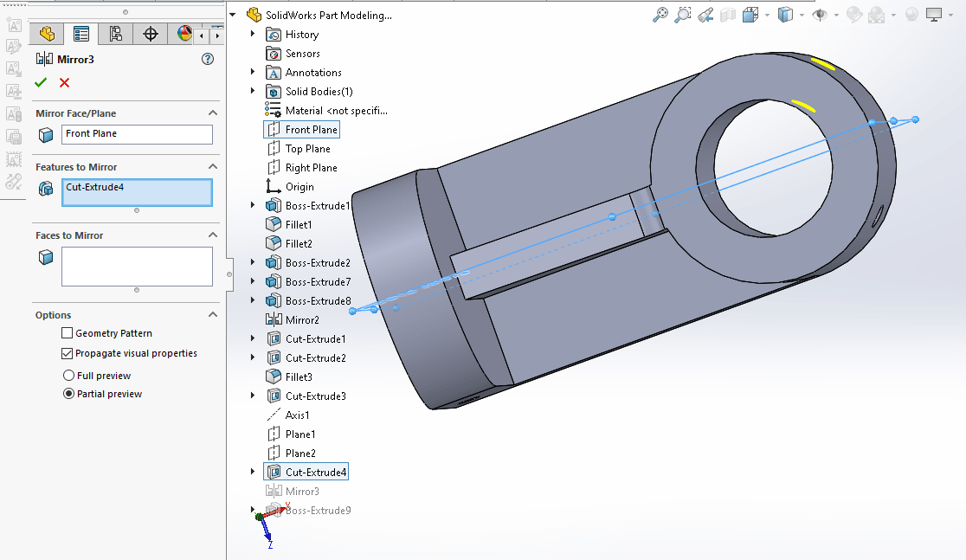The height and width of the screenshot is (560, 966).
Task: Expand the Boss-Extrude1 feature node
Action: click(x=253, y=206)
